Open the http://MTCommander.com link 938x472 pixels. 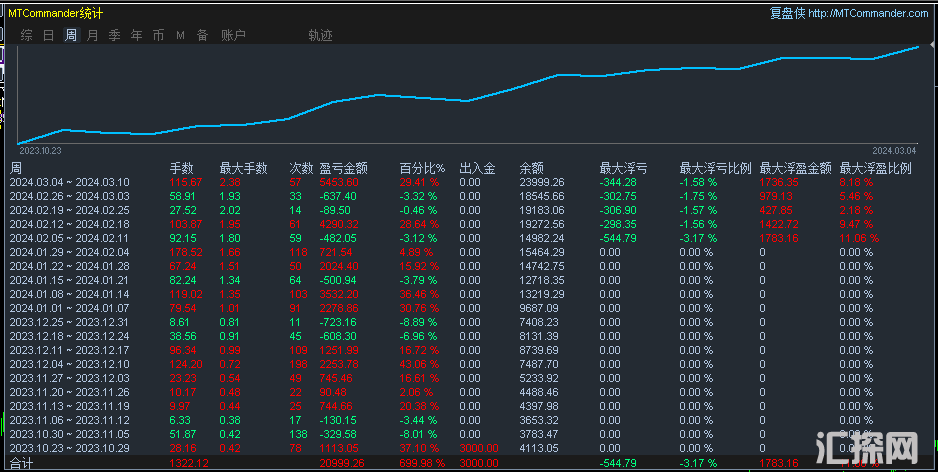point(868,13)
